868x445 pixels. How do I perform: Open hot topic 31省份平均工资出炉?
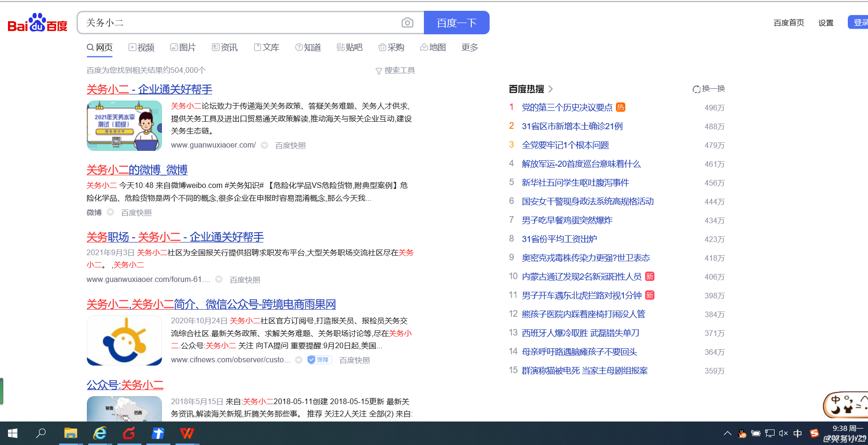[559, 239]
